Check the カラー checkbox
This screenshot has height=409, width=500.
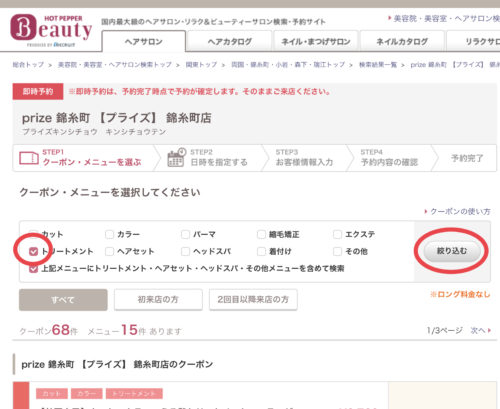109,234
